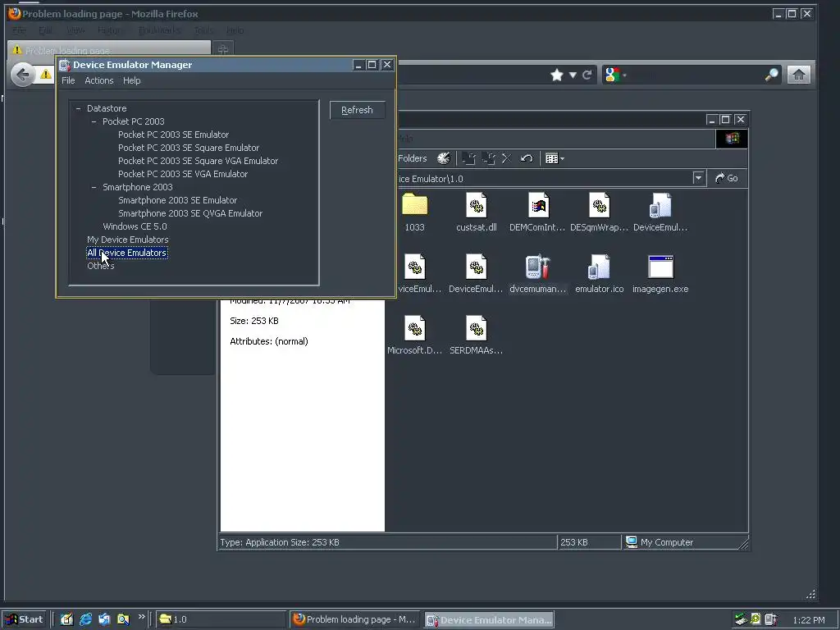
Task: Select the Microsoft.D... dll file icon
Action: [414, 328]
